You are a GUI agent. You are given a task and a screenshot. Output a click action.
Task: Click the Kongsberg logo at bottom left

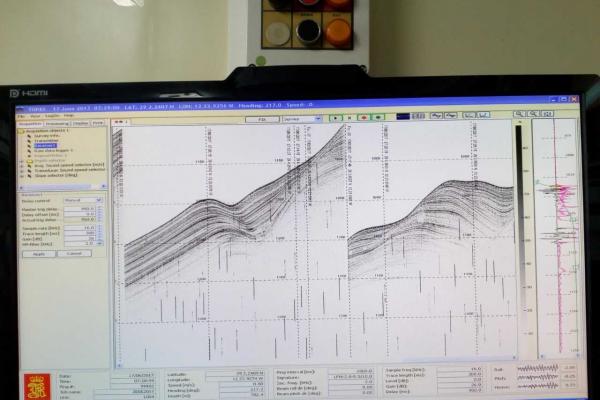click(37, 387)
